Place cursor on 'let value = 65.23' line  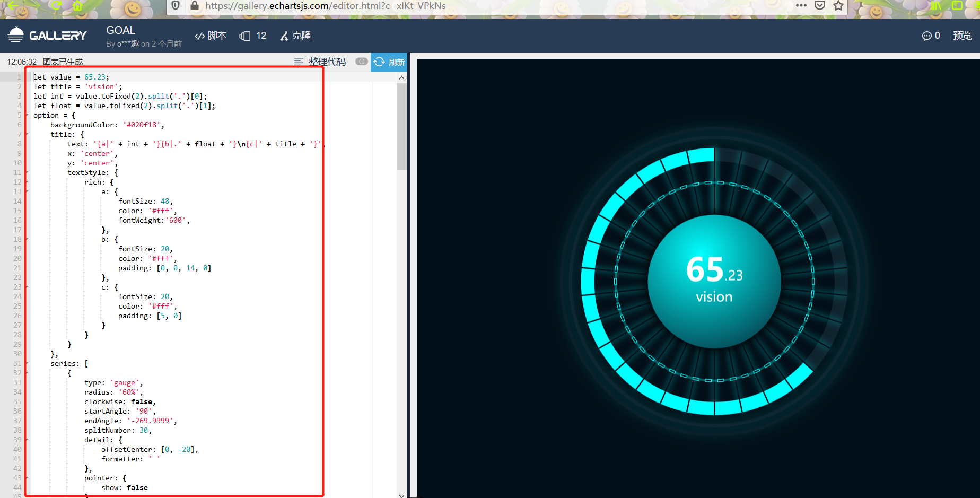click(x=71, y=77)
